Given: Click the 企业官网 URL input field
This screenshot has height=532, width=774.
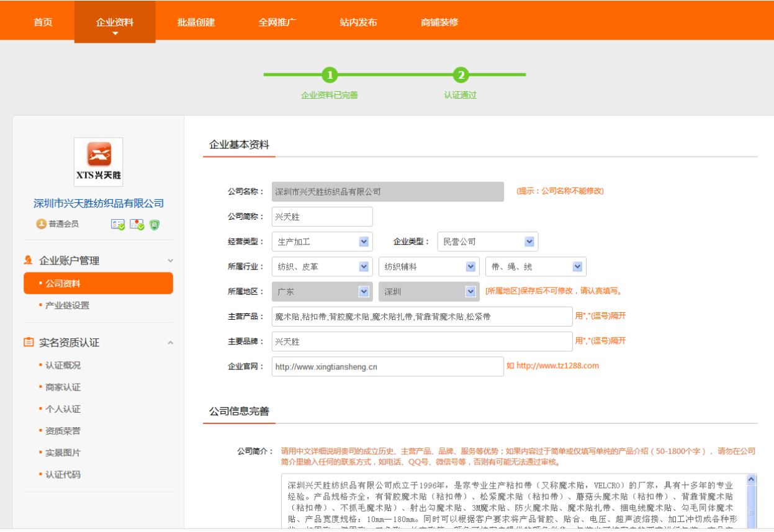Looking at the screenshot, I should click(x=387, y=366).
